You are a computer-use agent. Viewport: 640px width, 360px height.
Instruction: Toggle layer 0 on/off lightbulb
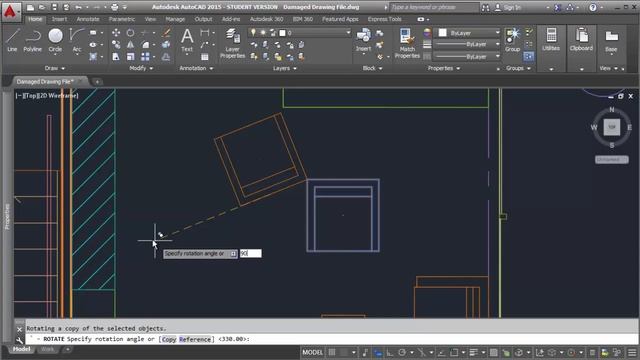tap(253, 33)
